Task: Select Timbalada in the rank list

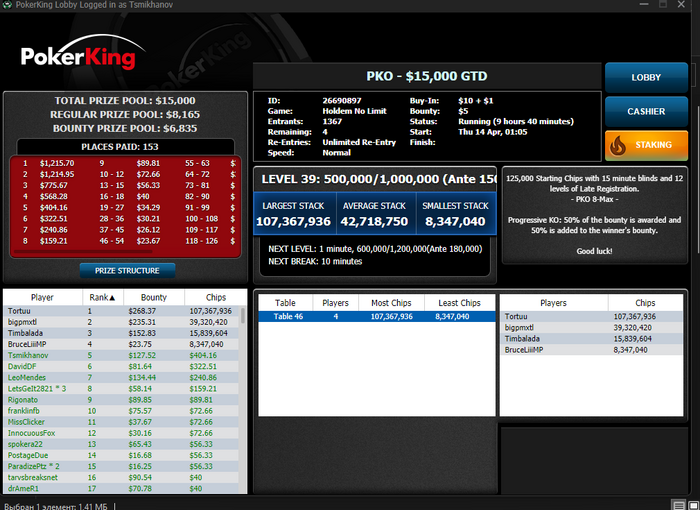Action: point(122,333)
